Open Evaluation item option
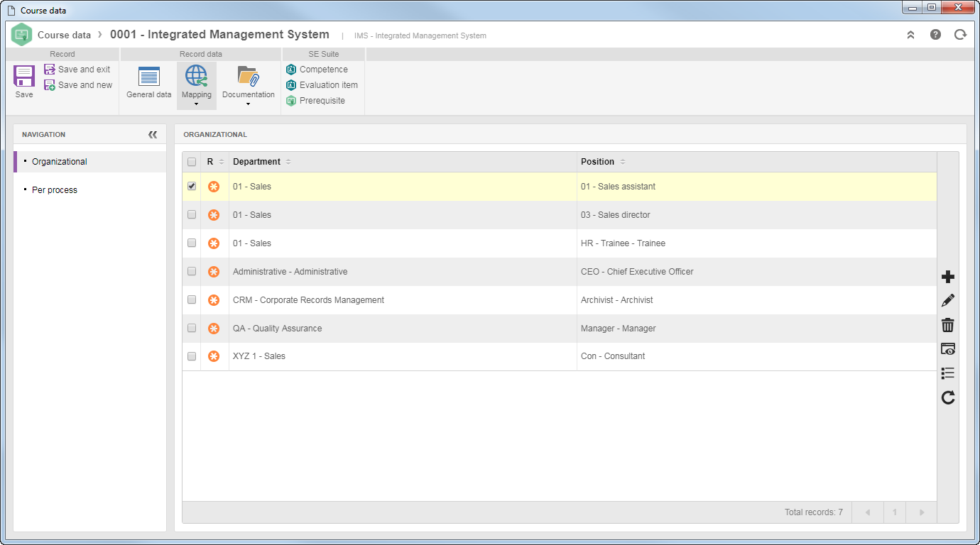The height and width of the screenshot is (545, 980). 322,85
